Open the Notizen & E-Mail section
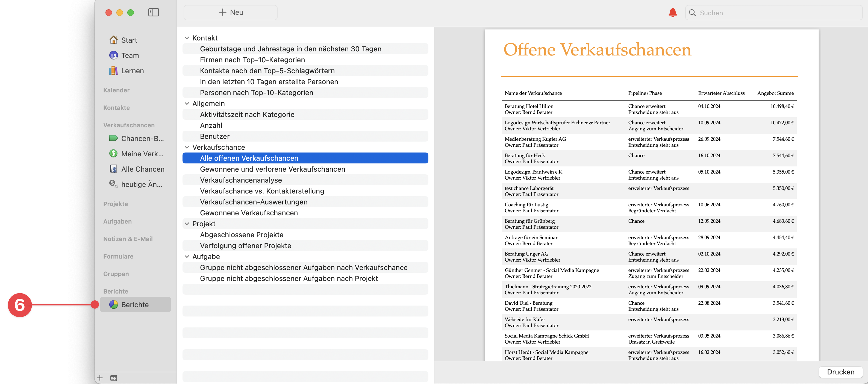The width and height of the screenshot is (868, 384). pos(128,239)
